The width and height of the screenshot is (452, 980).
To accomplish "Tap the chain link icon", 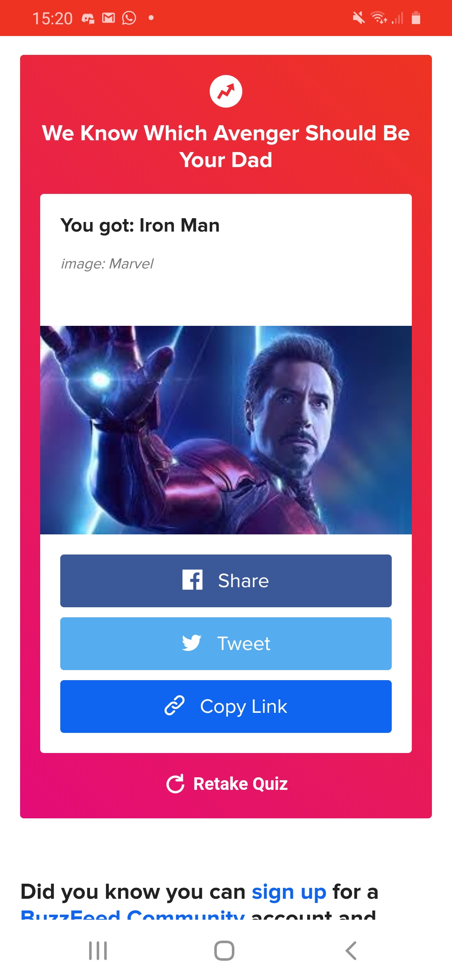I will click(175, 706).
